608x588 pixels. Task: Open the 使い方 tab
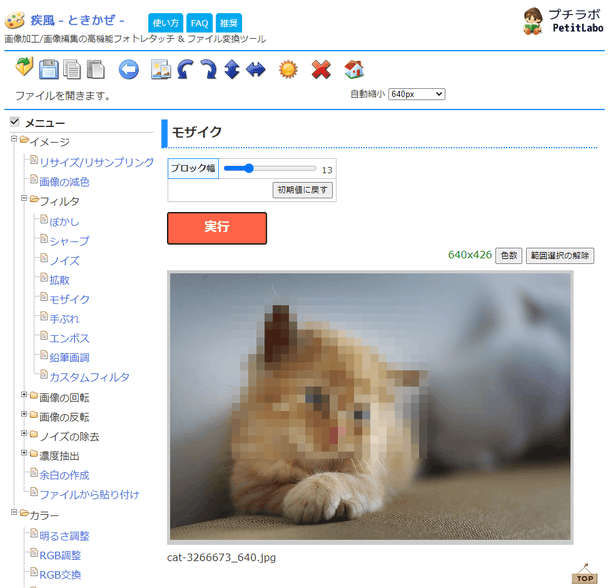(166, 23)
